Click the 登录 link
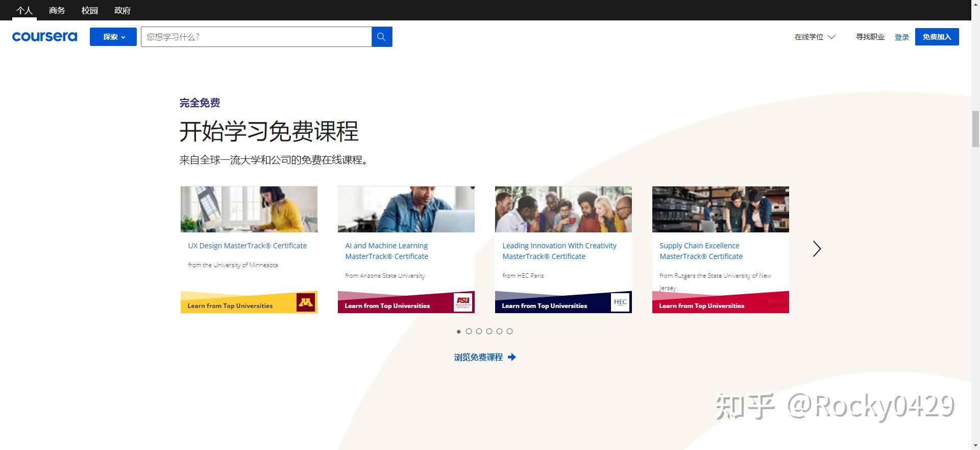980x450 pixels. (x=902, y=37)
